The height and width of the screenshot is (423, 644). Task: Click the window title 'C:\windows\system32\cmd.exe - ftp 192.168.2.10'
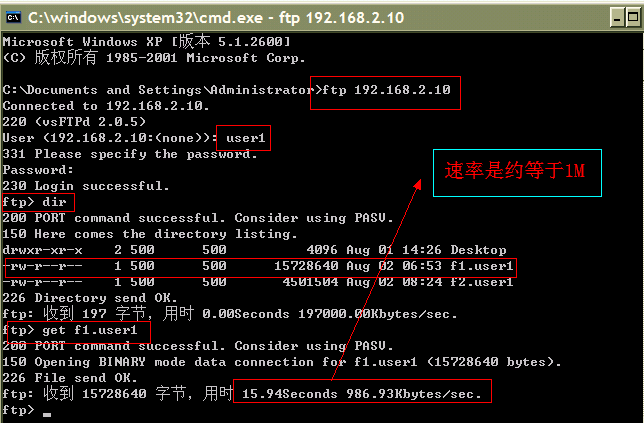(216, 18)
